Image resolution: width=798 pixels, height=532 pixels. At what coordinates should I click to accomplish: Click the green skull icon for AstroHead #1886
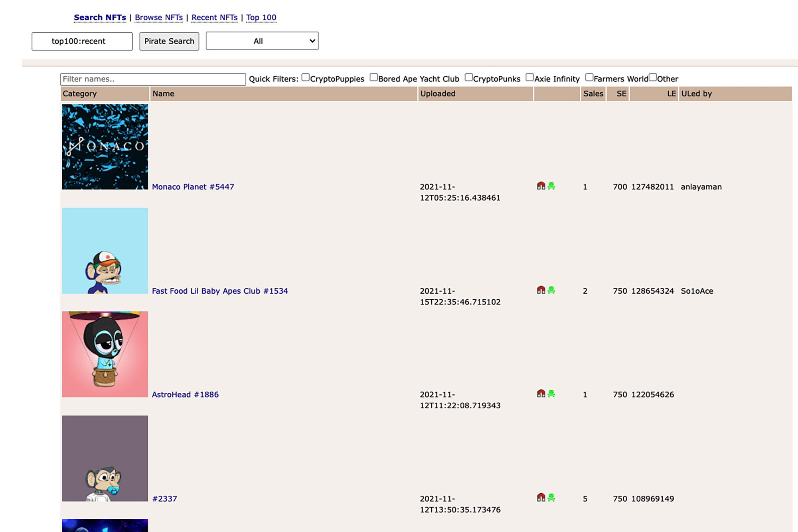tap(551, 394)
